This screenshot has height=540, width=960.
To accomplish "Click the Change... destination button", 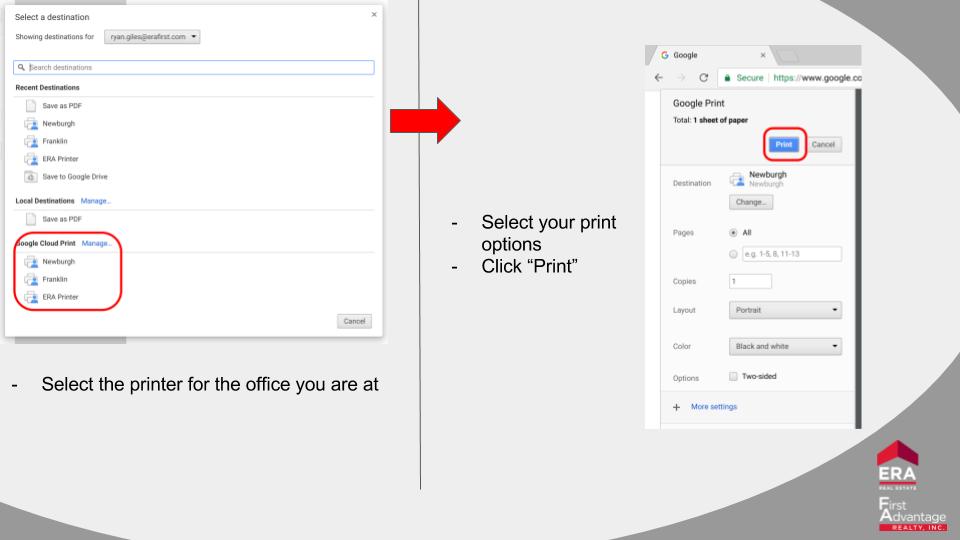I will coord(751,202).
